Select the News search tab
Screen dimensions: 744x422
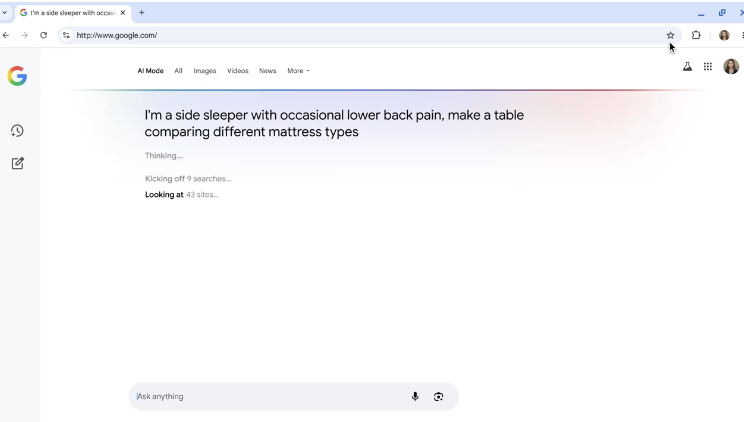tap(267, 71)
